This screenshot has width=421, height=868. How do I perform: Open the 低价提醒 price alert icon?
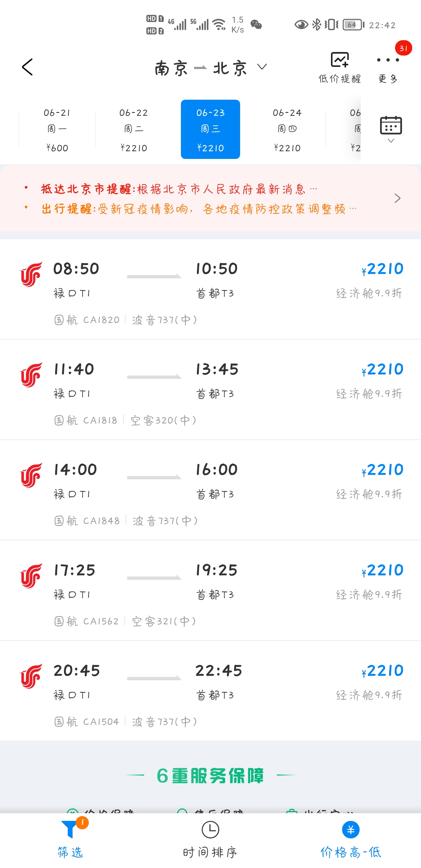[x=340, y=60]
